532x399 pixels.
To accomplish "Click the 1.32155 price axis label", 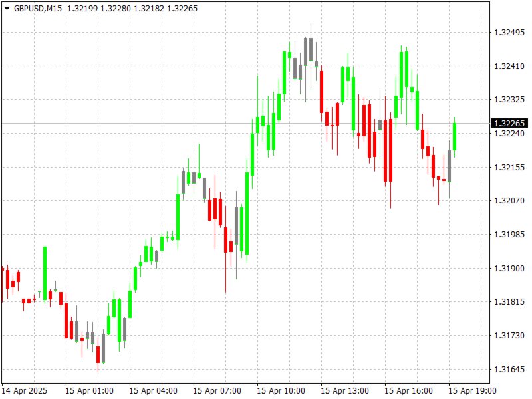I will 509,168.
